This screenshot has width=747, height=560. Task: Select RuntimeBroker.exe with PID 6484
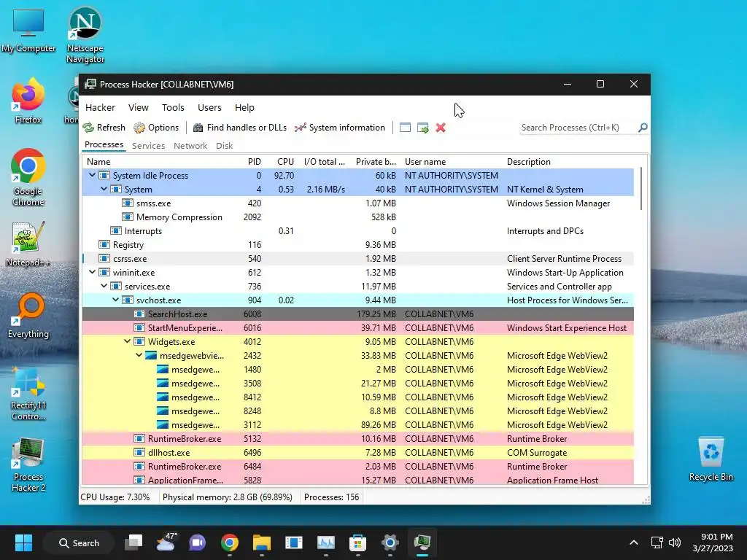tap(358, 466)
